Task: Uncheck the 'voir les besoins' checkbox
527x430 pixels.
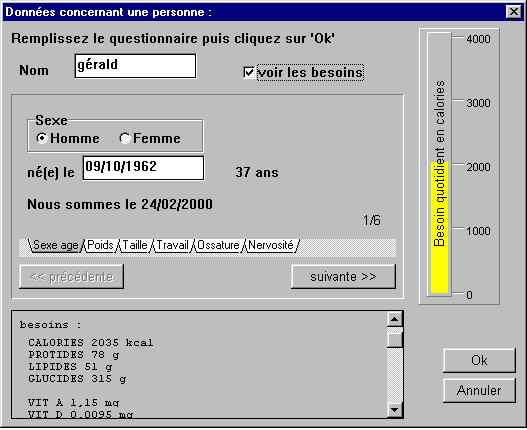Action: point(249,73)
